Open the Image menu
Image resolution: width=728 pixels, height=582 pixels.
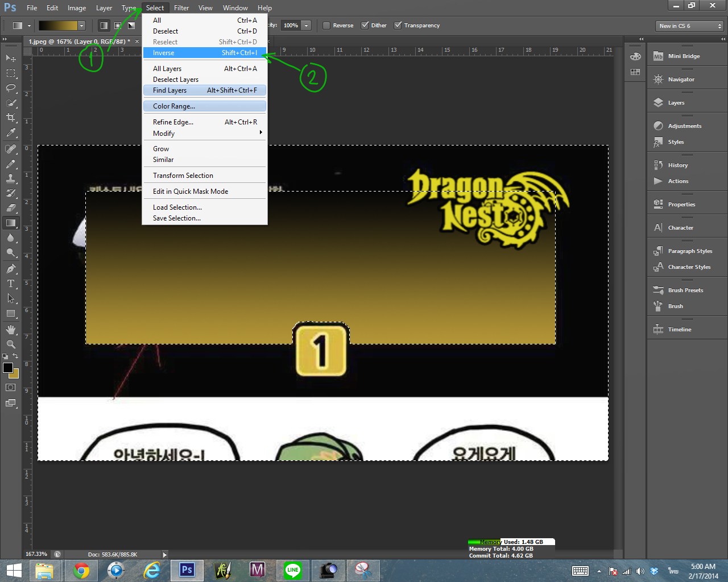pos(77,8)
